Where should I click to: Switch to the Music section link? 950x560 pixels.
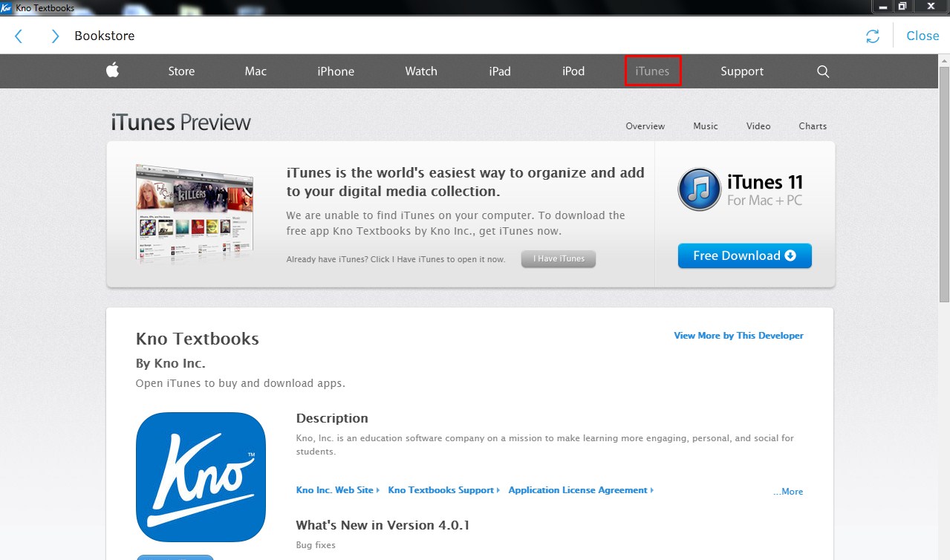[706, 126]
